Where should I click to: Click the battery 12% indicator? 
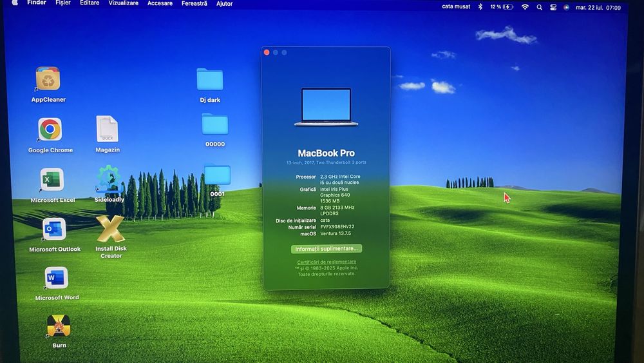(502, 7)
